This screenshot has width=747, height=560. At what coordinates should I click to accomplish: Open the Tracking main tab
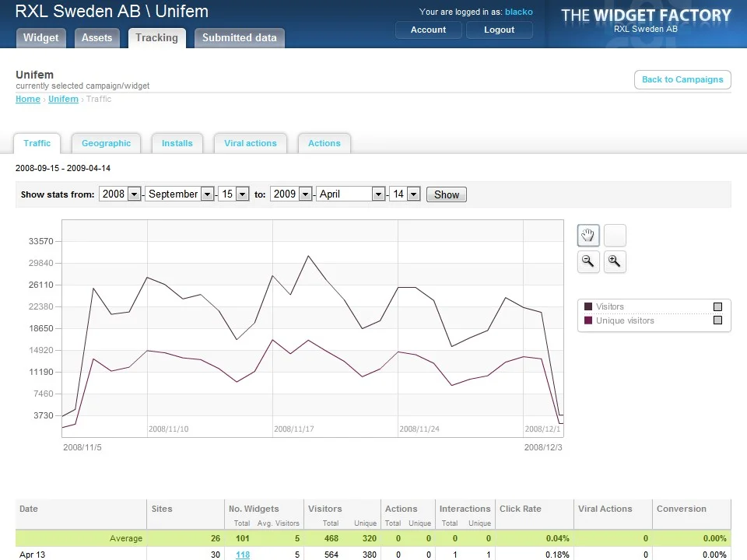tap(156, 37)
